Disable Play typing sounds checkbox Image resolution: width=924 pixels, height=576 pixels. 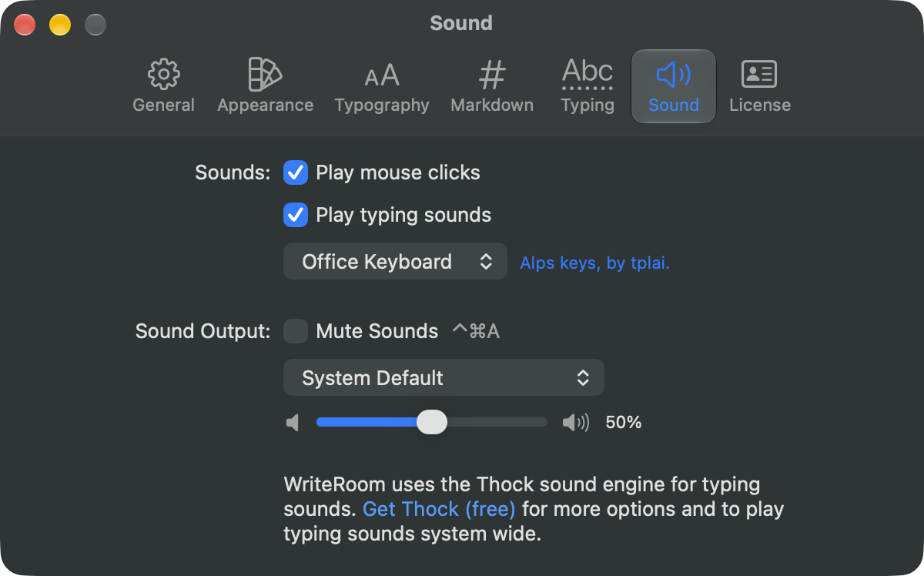(x=296, y=215)
